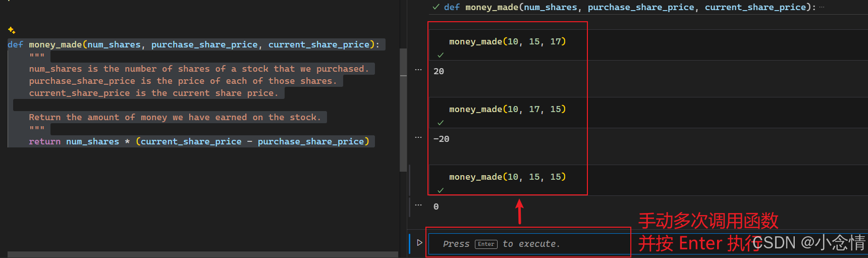The image size is (868, 258).
Task: Open the ellipsis menu beside output 0
Action: tap(418, 205)
